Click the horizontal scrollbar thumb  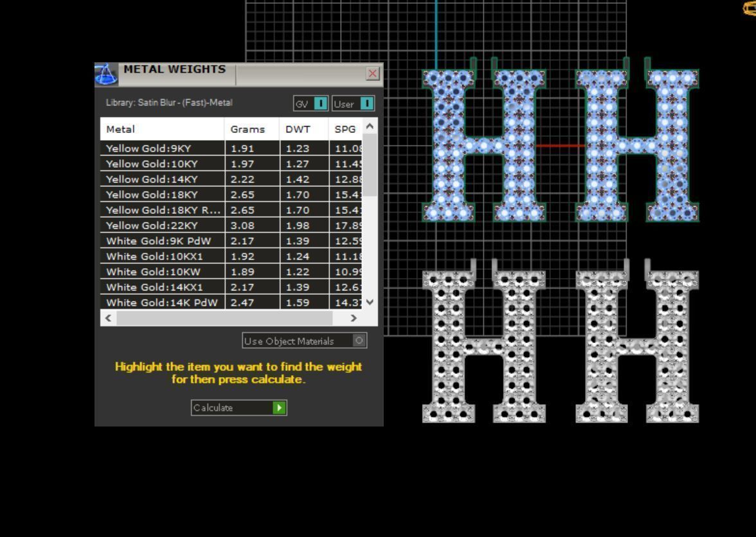(x=224, y=318)
